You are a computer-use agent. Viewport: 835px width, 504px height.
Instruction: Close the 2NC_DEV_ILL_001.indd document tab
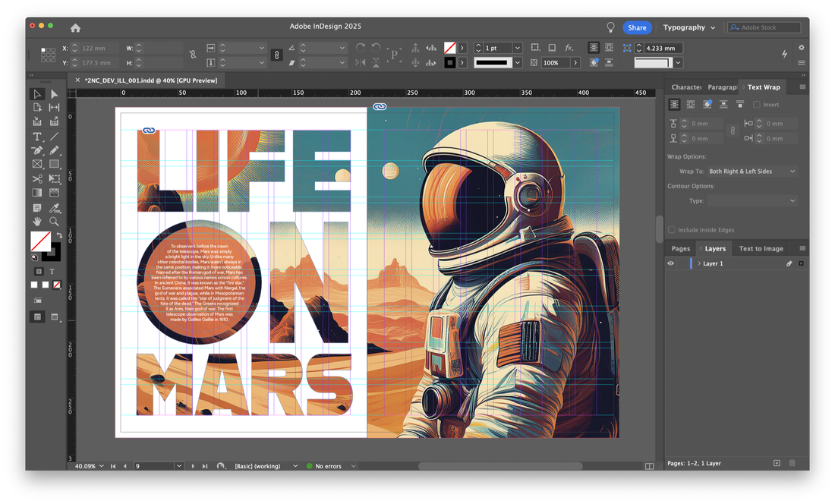click(77, 80)
